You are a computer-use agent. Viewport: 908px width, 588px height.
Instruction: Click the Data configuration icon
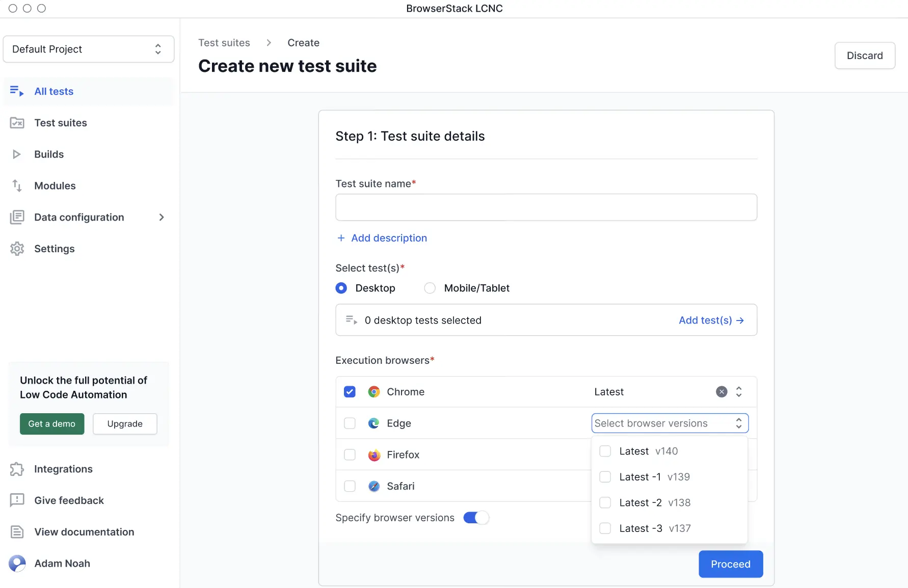click(17, 217)
